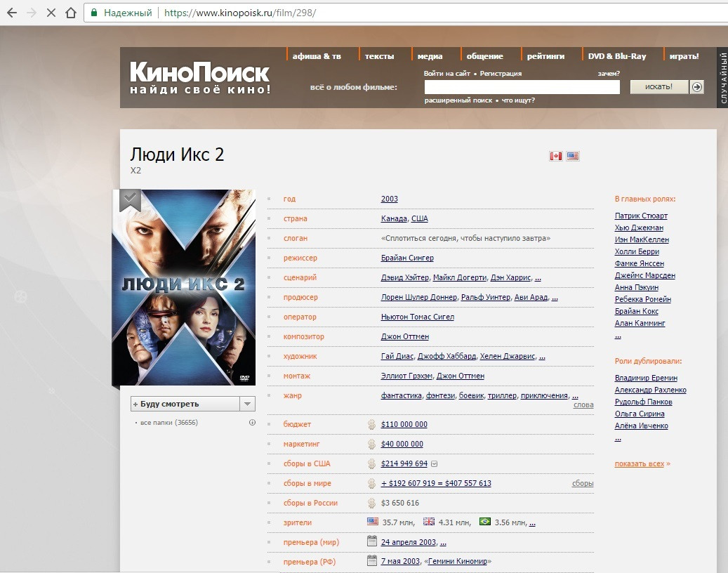The width and height of the screenshot is (728, 573).
Task: Click the USA flag icon near title
Action: pyautogui.click(x=573, y=156)
